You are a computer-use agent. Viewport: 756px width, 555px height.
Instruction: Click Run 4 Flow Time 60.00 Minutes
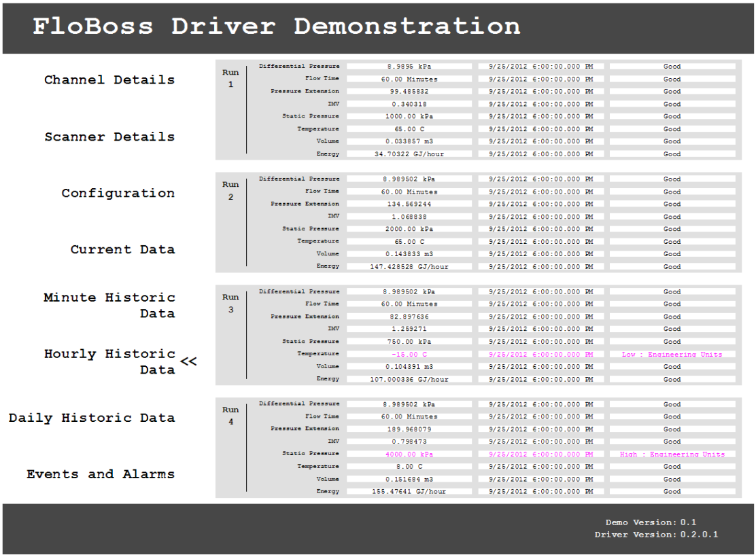coord(409,416)
